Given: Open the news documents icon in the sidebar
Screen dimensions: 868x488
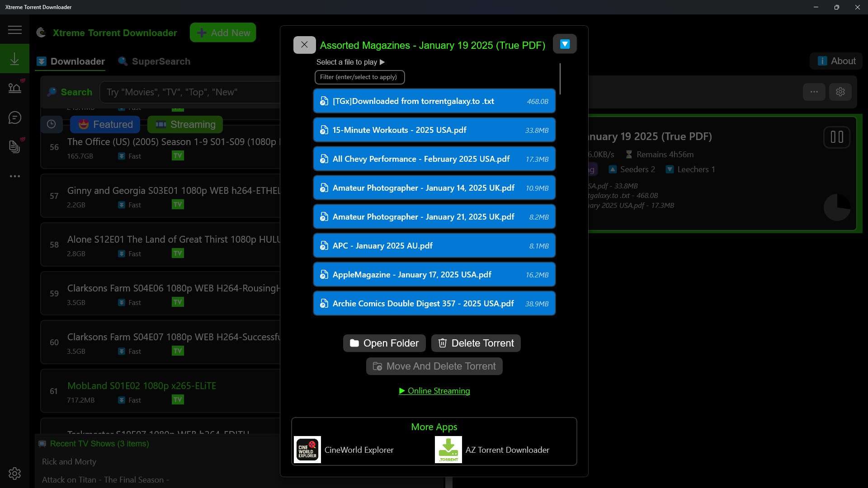Looking at the screenshot, I should click(x=14, y=147).
